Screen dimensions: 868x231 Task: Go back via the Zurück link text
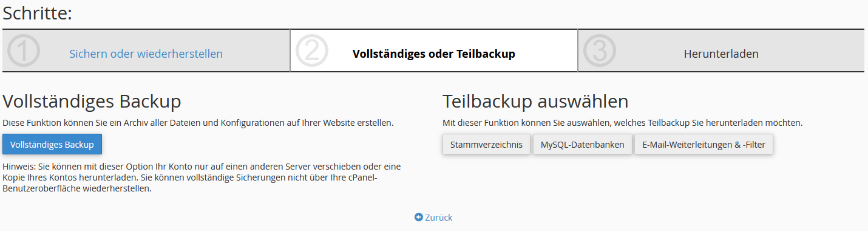pos(439,217)
